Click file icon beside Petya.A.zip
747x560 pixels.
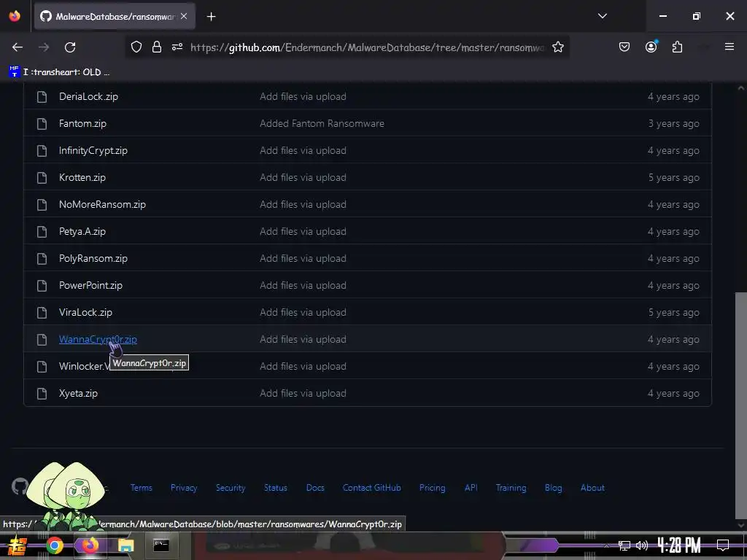(x=42, y=231)
